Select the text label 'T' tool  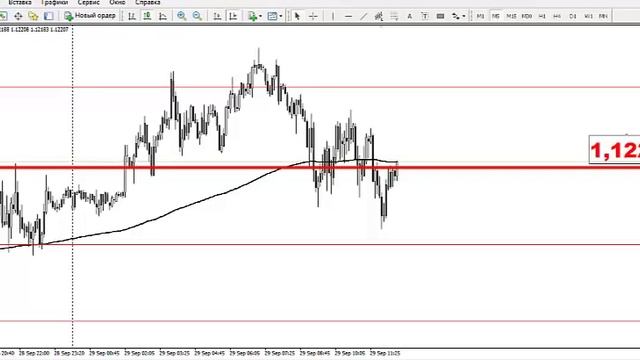click(425, 16)
